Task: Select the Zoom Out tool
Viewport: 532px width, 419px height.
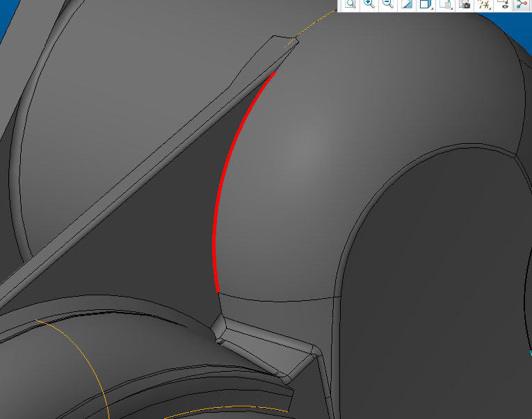Action: (x=388, y=5)
